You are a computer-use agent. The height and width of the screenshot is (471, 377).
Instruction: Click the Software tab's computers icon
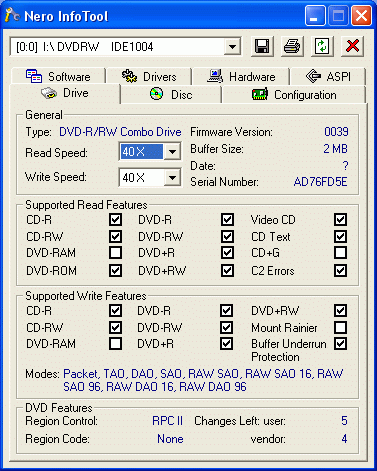(x=34, y=76)
